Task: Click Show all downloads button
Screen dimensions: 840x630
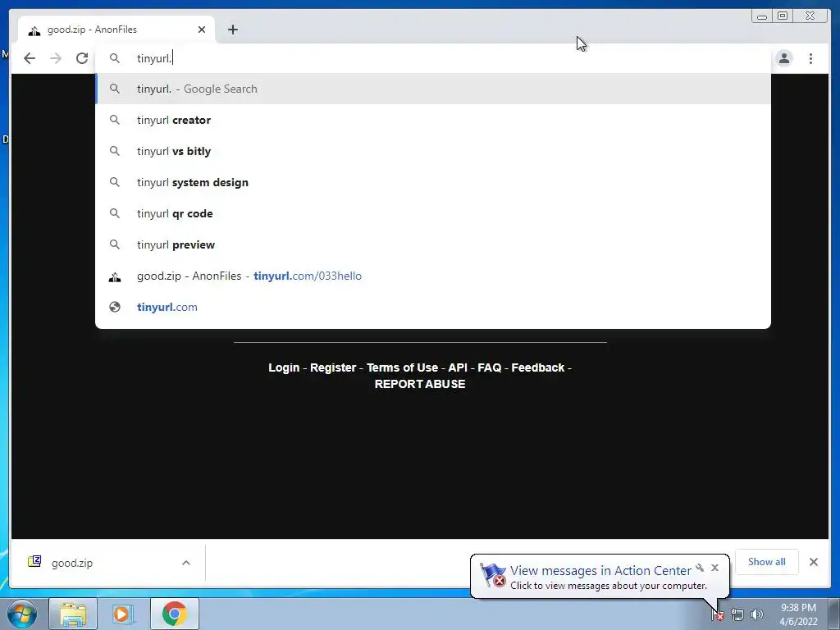Action: pyautogui.click(x=767, y=561)
